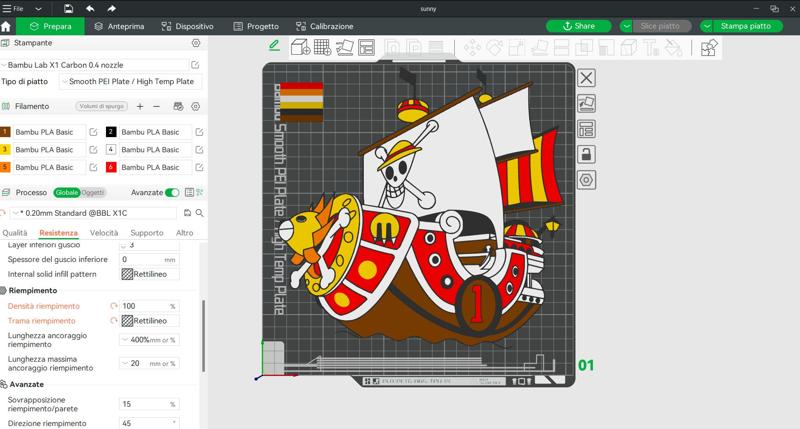Image resolution: width=800 pixels, height=429 pixels.
Task: Click the Direzione riempimento value field
Action: click(x=149, y=423)
